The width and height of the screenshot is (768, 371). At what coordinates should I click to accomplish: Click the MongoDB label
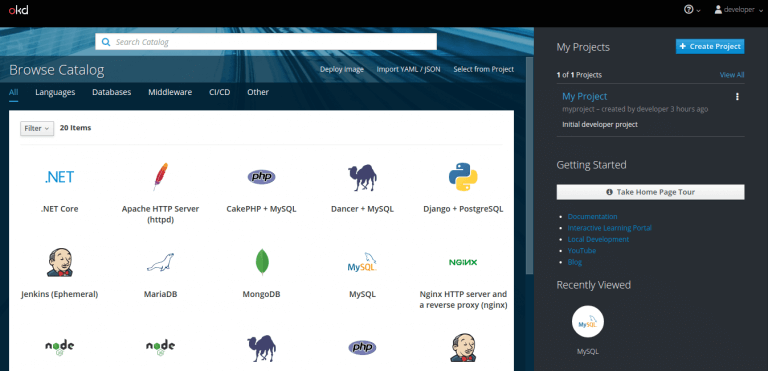262,295
